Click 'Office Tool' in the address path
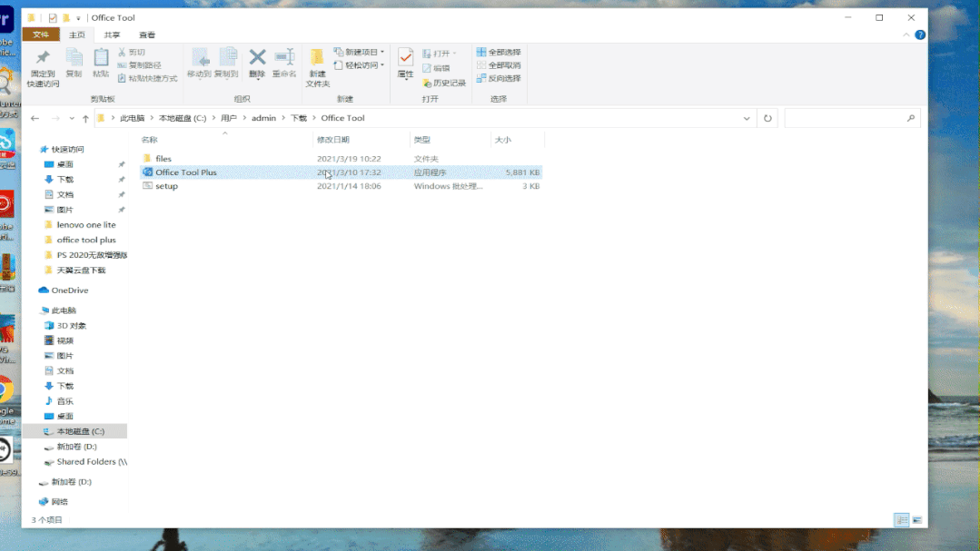The image size is (980, 551). coord(342,118)
